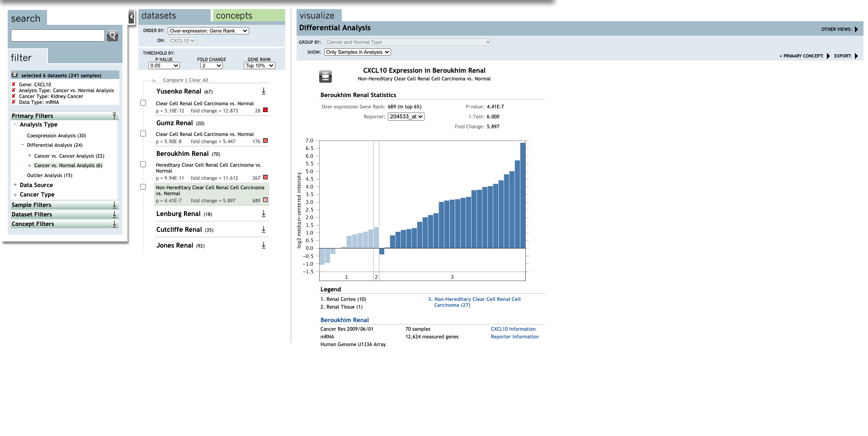The width and height of the screenshot is (868, 436).
Task: Expand the Jones Renal dataset arrow
Action: click(x=264, y=245)
